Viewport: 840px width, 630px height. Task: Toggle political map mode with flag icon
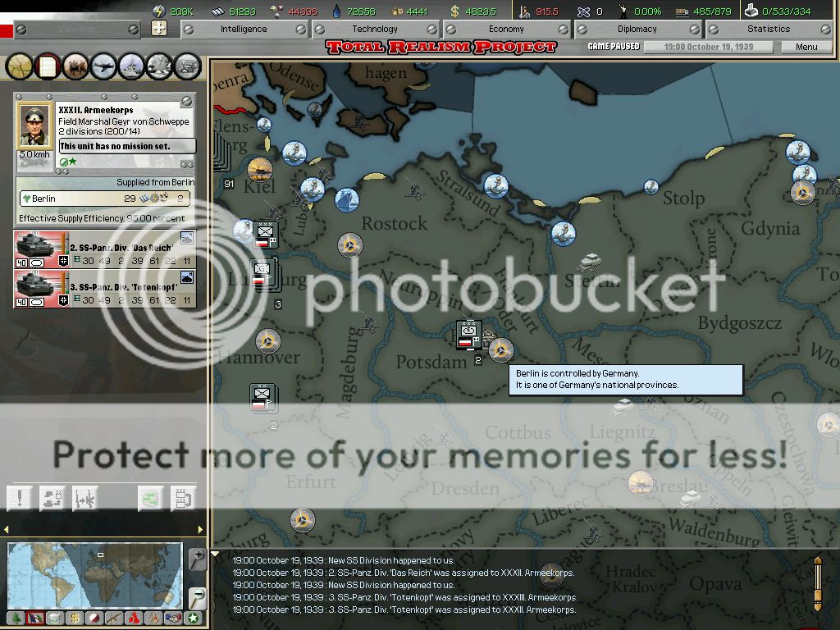click(x=36, y=618)
